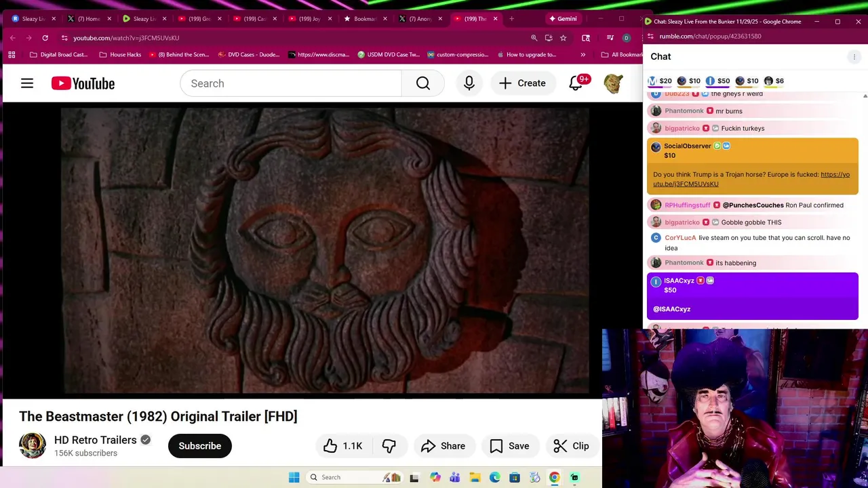This screenshot has width=868, height=488.
Task: Open the How to upgrade to bookmark
Action: click(526, 54)
